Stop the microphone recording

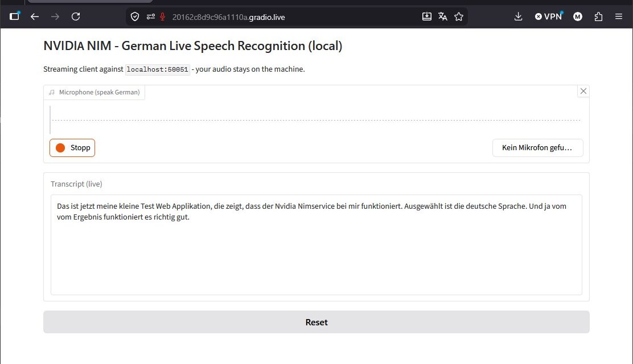pyautogui.click(x=72, y=148)
